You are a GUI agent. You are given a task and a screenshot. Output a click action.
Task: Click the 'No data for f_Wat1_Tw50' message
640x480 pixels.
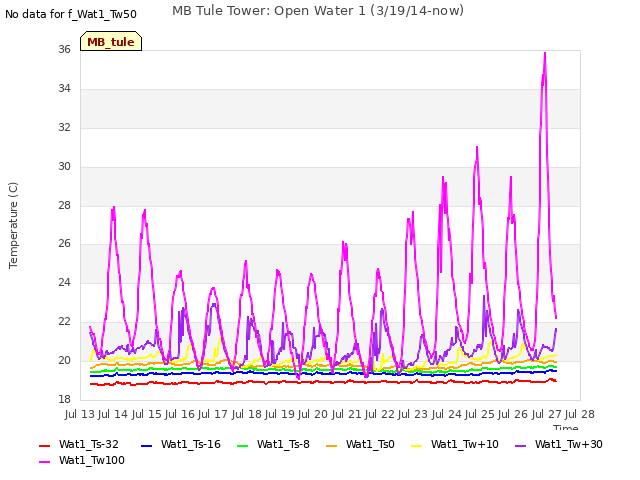pos(71,15)
